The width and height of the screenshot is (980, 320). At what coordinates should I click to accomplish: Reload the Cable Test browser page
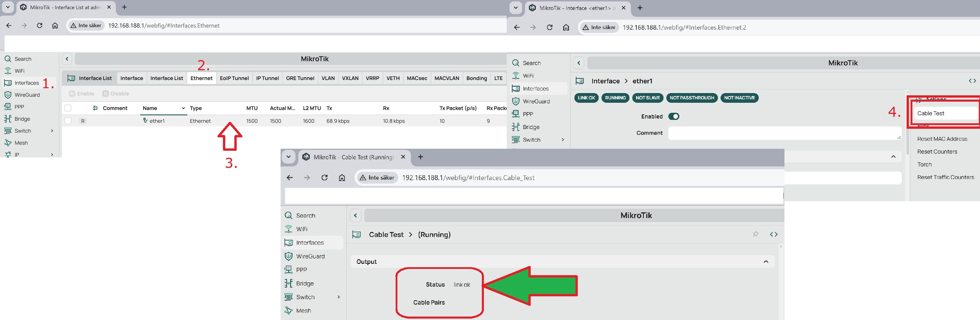click(x=325, y=178)
